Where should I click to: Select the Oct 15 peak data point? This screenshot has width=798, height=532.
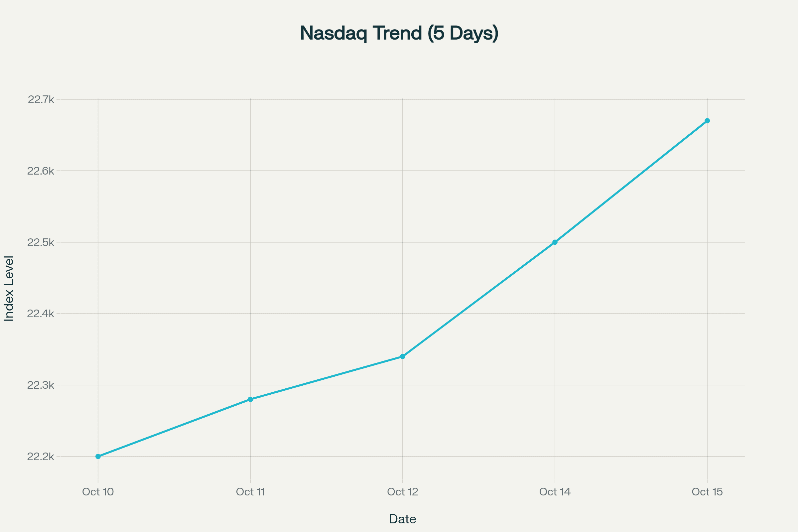point(707,121)
